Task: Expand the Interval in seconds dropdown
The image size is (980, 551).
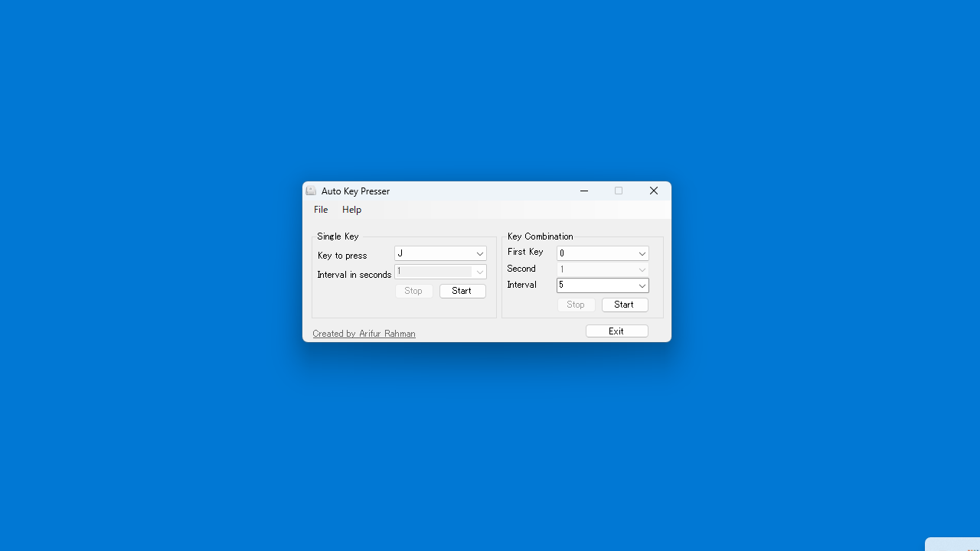Action: [x=480, y=272]
